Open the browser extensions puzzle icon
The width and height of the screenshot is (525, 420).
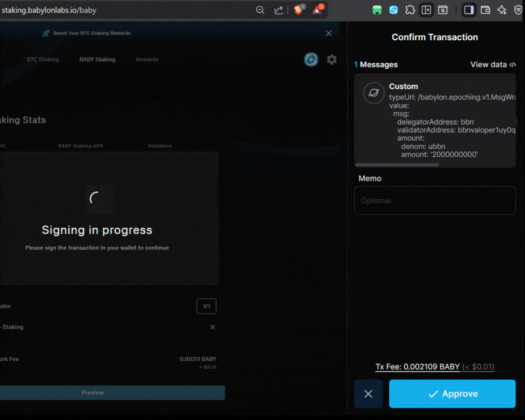click(x=410, y=10)
